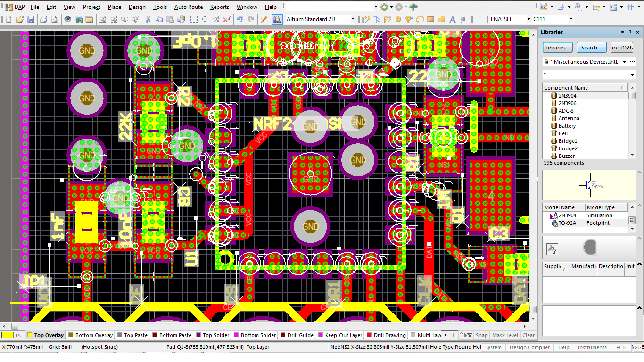
Task: Expand the Miscellaneous Devices.IntLib library dropdown
Action: [x=625, y=62]
